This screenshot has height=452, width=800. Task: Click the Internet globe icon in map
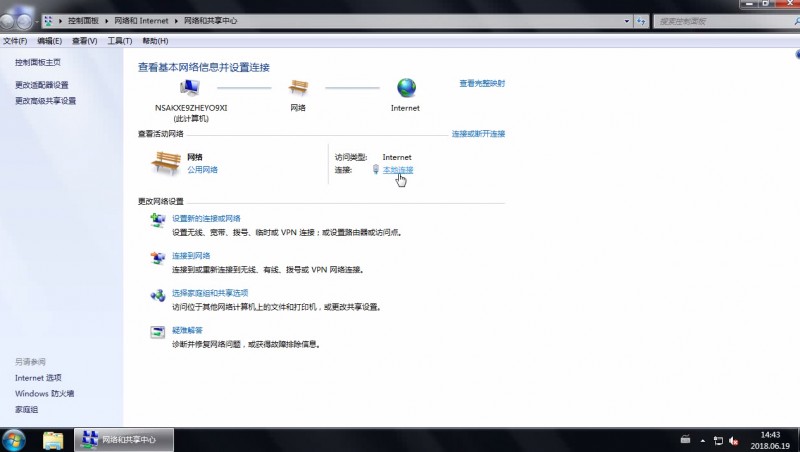[406, 88]
